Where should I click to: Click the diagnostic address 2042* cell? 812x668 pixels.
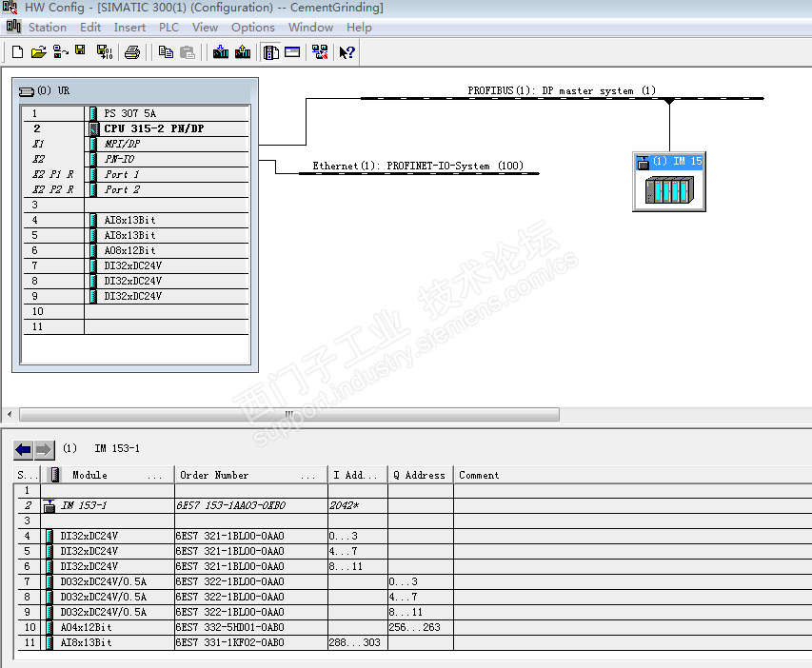pos(358,505)
